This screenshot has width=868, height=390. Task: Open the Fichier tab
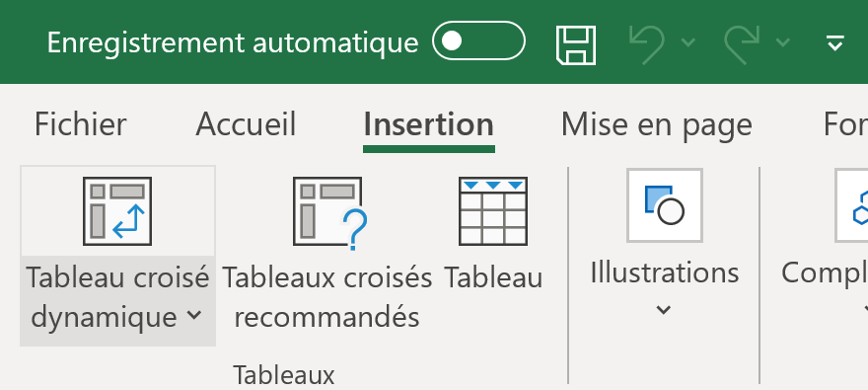click(x=80, y=124)
